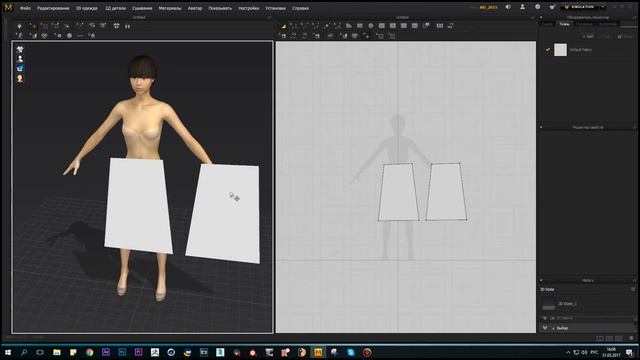Toggle the leftmost window layout icon at bottom right

click(x=600, y=338)
